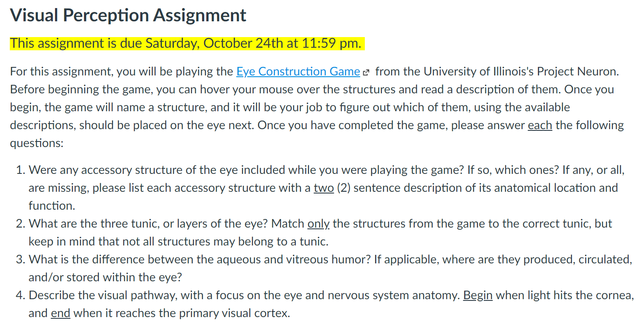Viewport: 644px width, 329px height.
Task: Open the Eye Construction Game link
Action: [298, 72]
